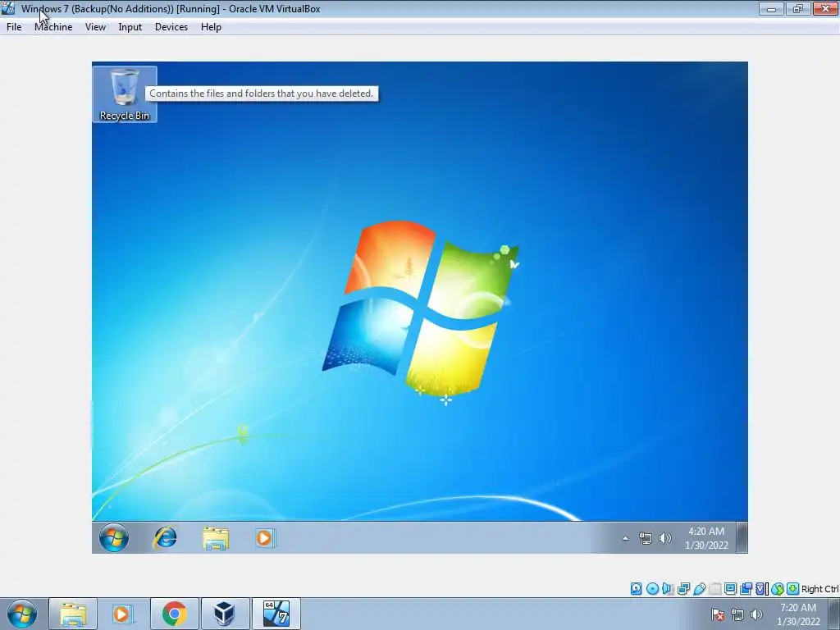The width and height of the screenshot is (840, 630).
Task: Open the Help menu
Action: pos(211,27)
